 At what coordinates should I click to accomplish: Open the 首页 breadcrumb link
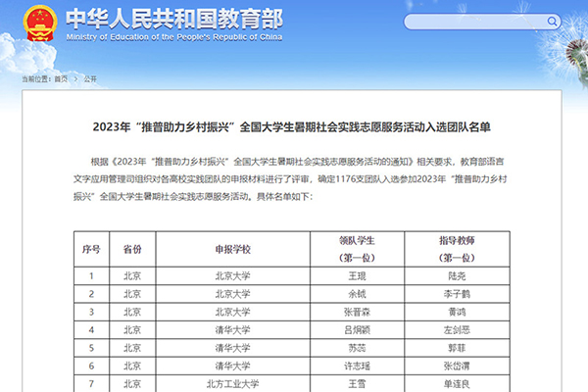click(62, 76)
